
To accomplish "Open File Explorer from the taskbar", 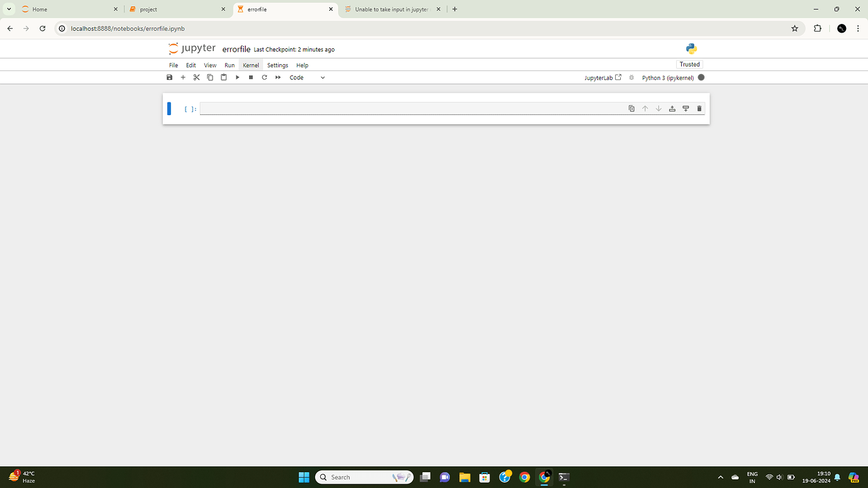I will pyautogui.click(x=465, y=477).
